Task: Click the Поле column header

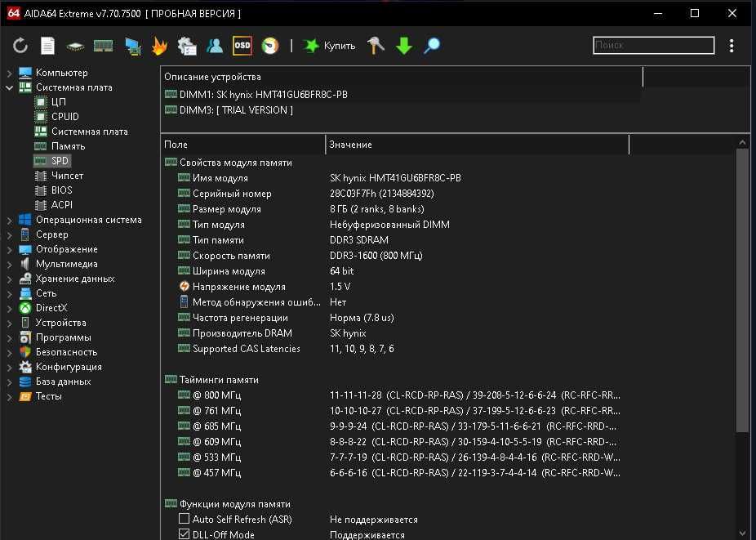Action: (243, 145)
